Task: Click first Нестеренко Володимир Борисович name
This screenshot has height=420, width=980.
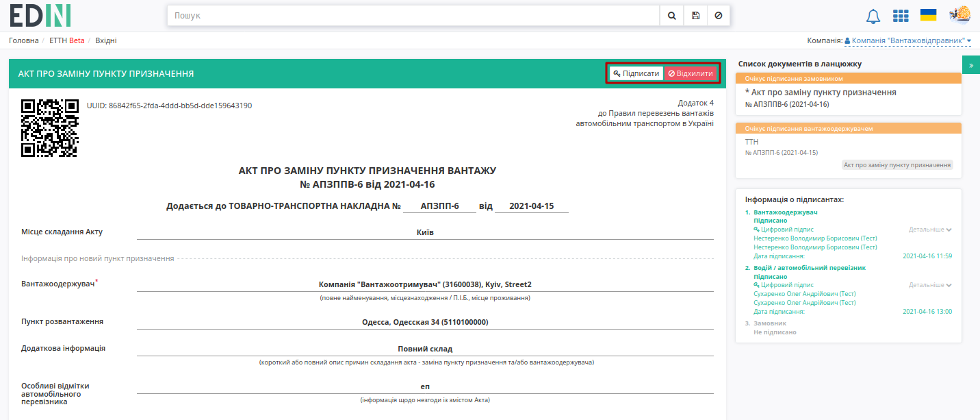Action: [x=815, y=238]
